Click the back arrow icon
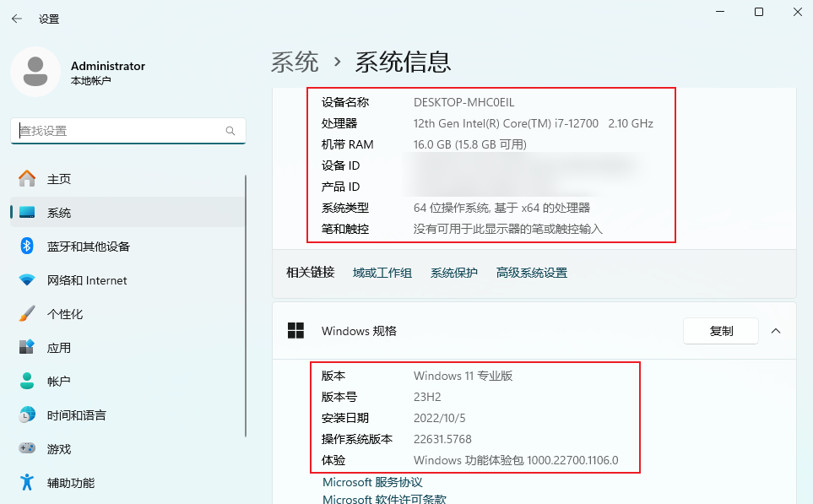The image size is (813, 504). (x=17, y=19)
